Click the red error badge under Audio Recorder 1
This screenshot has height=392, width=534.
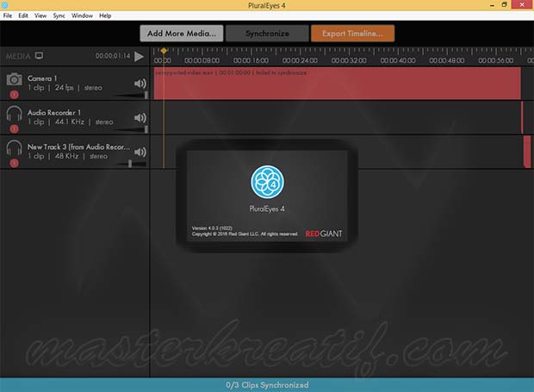(x=15, y=128)
